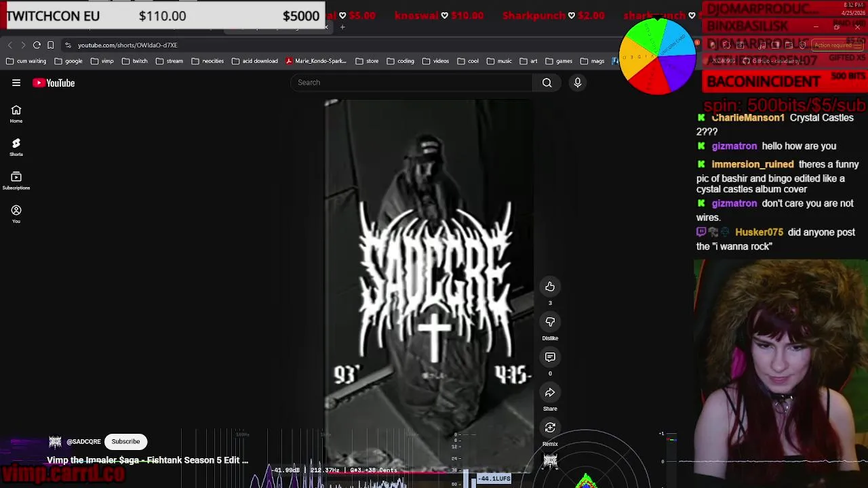Like the Short with thumbs up
This screenshot has width=868, height=488.
coord(550,287)
